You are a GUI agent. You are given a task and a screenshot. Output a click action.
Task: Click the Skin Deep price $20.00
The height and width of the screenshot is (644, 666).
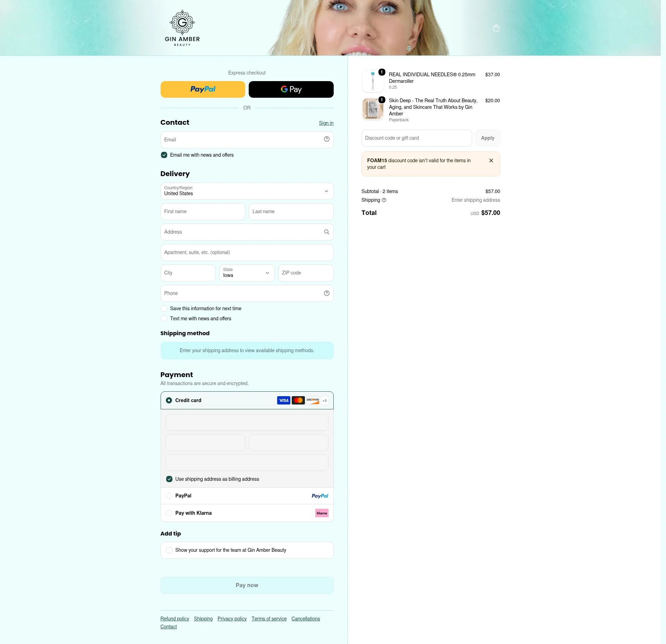[x=493, y=101]
